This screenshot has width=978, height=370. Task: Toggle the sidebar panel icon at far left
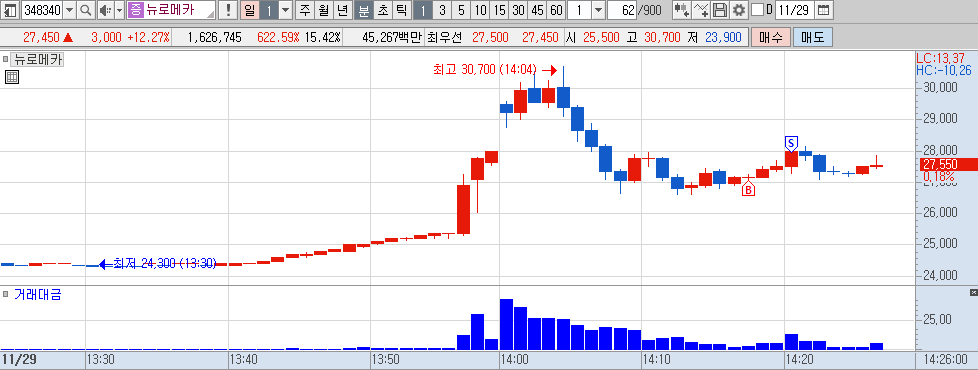[x=10, y=10]
